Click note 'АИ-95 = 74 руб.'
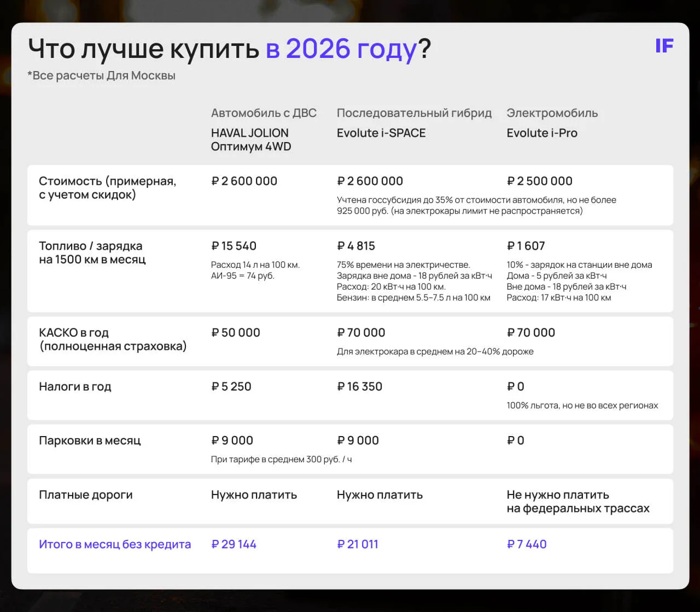The image size is (700, 612). 243,276
